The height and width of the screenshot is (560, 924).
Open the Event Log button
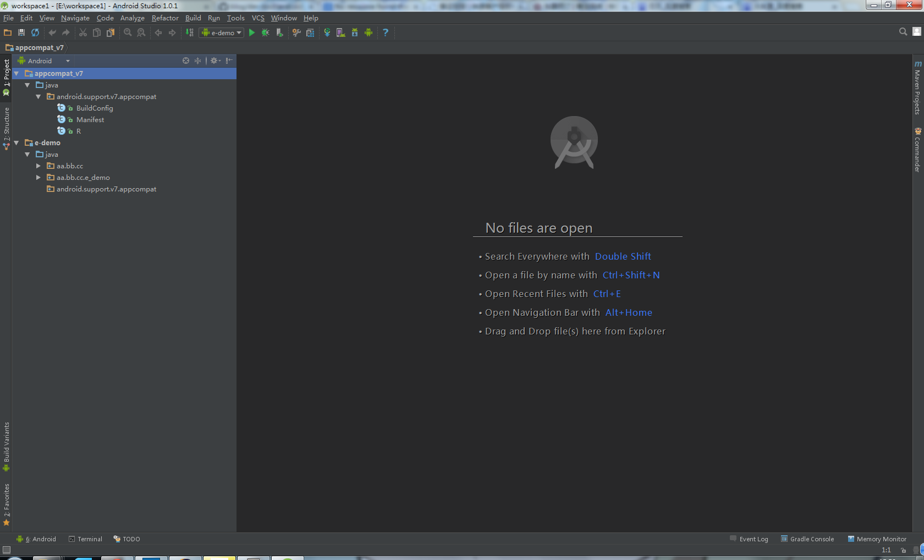pyautogui.click(x=749, y=539)
